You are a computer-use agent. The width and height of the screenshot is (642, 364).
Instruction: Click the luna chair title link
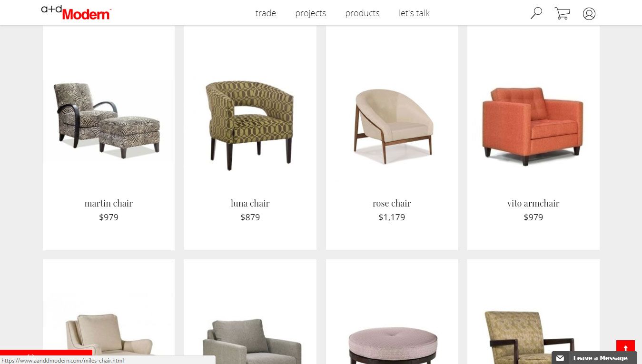click(250, 203)
